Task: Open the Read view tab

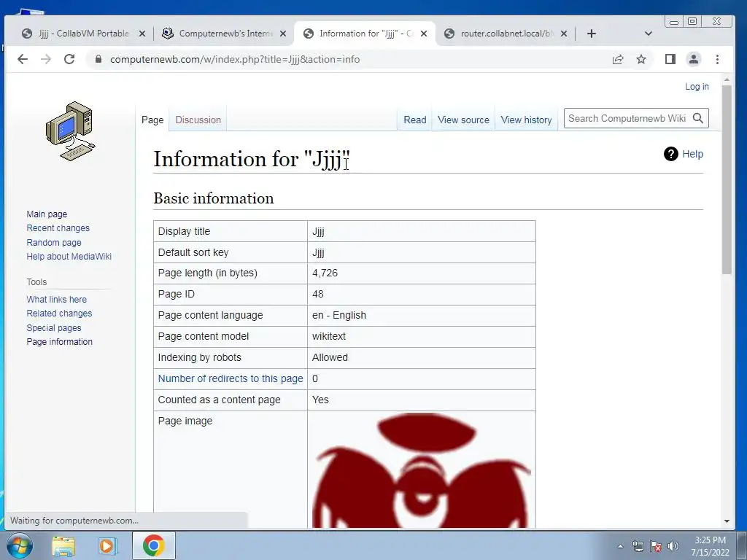Action: coord(415,120)
